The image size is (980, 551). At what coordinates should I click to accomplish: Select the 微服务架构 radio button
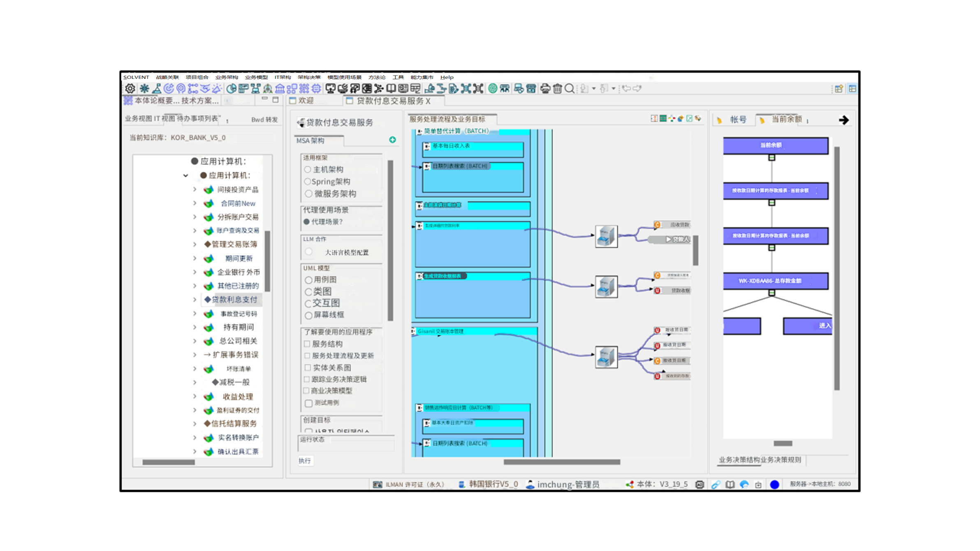coord(308,194)
